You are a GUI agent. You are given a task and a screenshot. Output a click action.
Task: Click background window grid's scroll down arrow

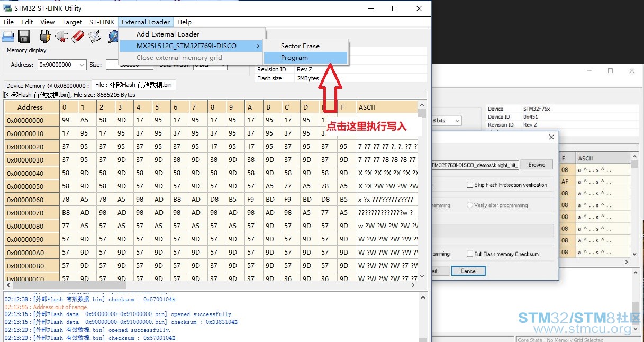(x=635, y=254)
